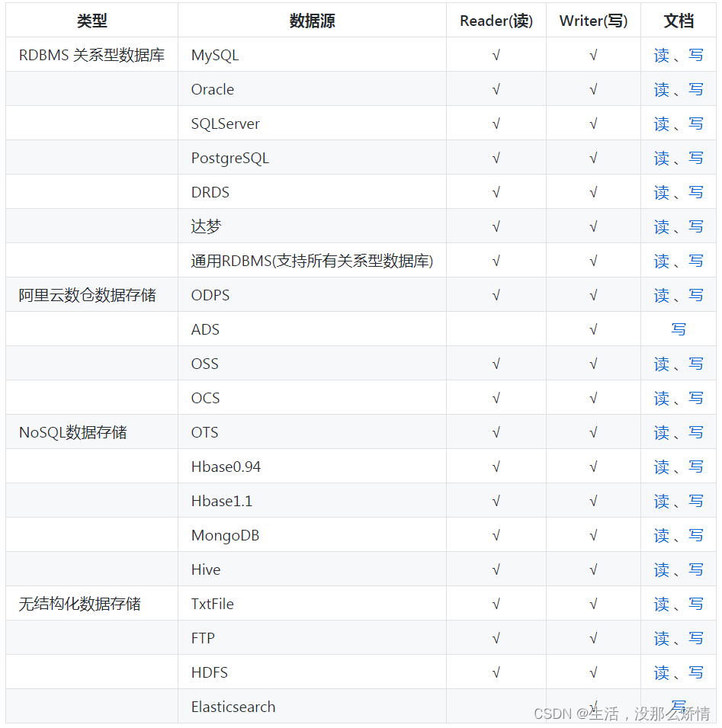This screenshot has height=728, width=722.
Task: Select the 类型 column header
Action: point(92,21)
